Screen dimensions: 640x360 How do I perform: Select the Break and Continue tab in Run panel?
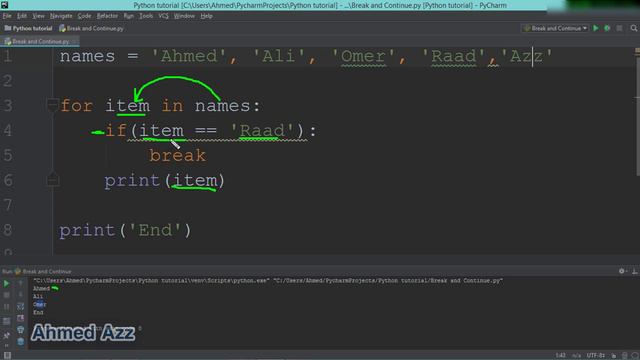pos(43,271)
